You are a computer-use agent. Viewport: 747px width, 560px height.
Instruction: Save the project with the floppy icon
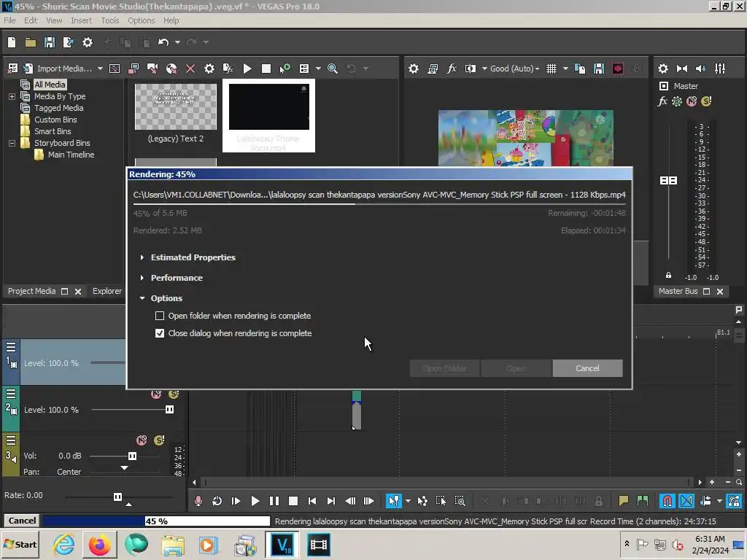click(50, 42)
